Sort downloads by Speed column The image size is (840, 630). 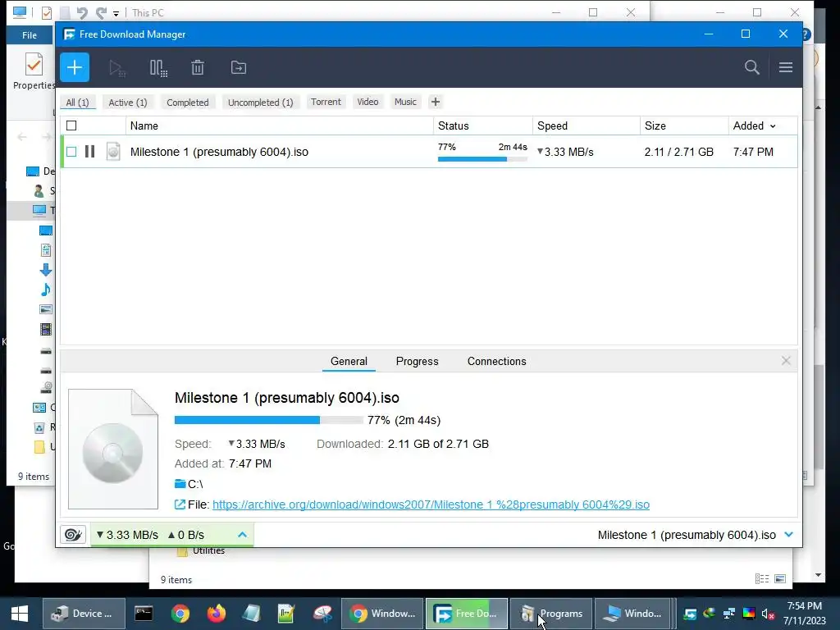click(587, 126)
